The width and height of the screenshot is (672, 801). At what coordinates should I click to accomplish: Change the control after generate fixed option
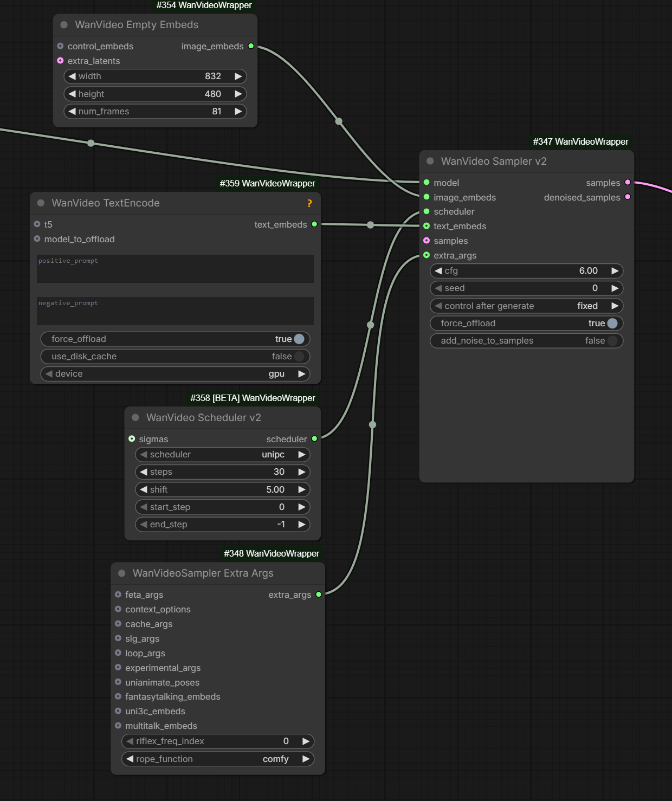(526, 306)
